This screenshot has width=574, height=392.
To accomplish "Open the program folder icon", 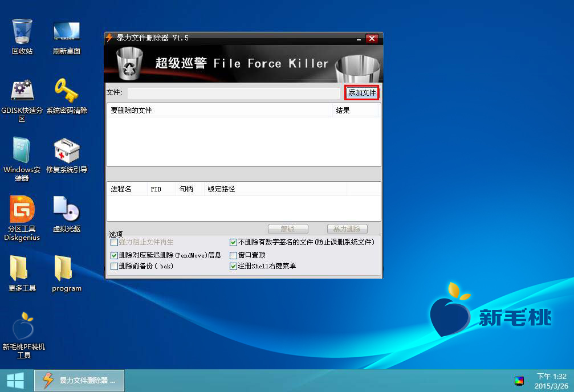I will (66, 274).
